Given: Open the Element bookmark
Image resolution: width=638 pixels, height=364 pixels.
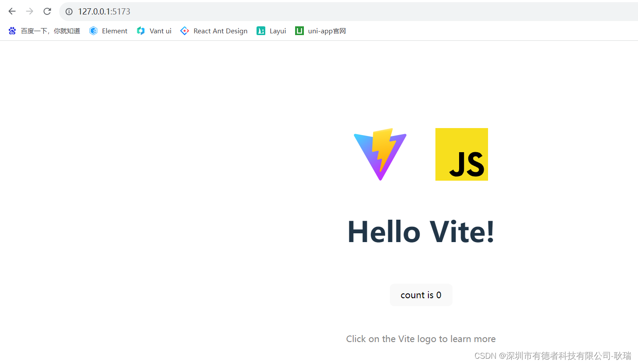Looking at the screenshot, I should point(108,31).
